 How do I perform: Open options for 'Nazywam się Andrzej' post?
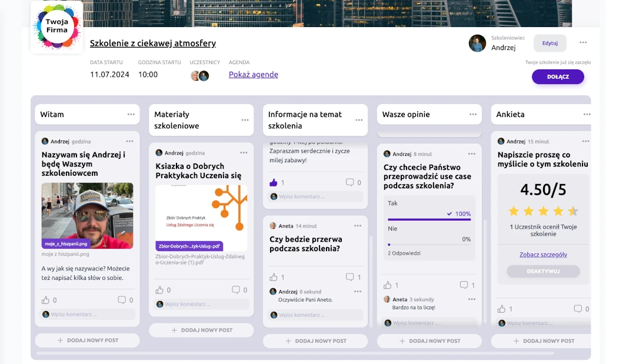point(130,141)
